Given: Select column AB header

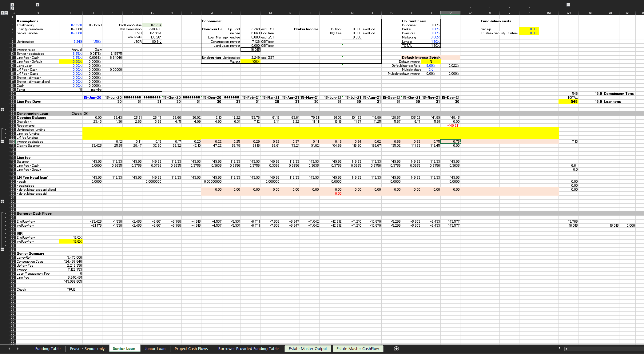Looking at the screenshot, I should (x=569, y=13).
